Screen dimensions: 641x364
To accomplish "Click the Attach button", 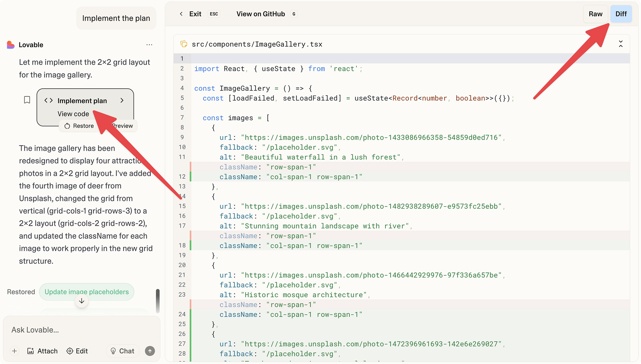I will coord(42,351).
